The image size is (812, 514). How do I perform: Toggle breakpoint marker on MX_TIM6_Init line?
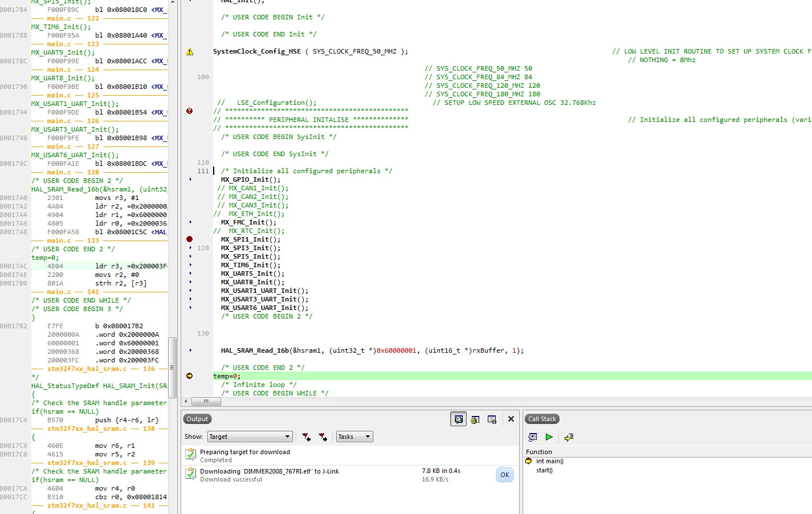point(190,265)
